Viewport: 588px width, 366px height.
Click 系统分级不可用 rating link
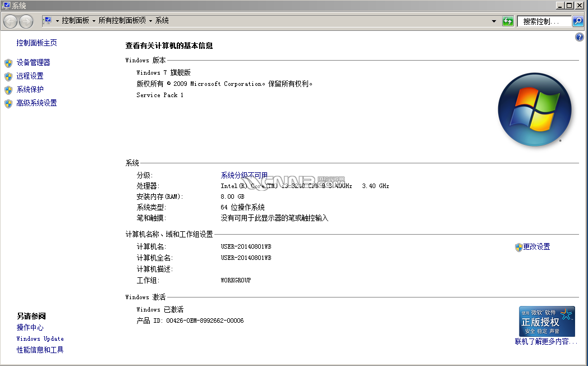tap(244, 175)
